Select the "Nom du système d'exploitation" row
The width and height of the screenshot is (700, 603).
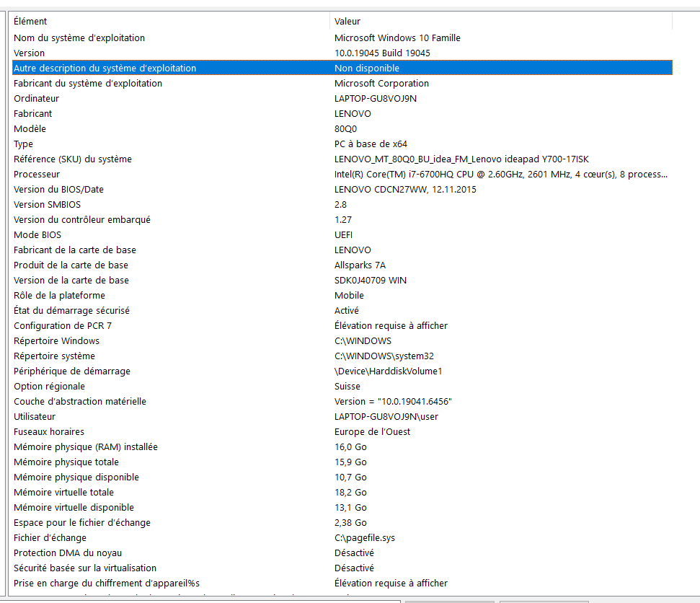(342, 38)
